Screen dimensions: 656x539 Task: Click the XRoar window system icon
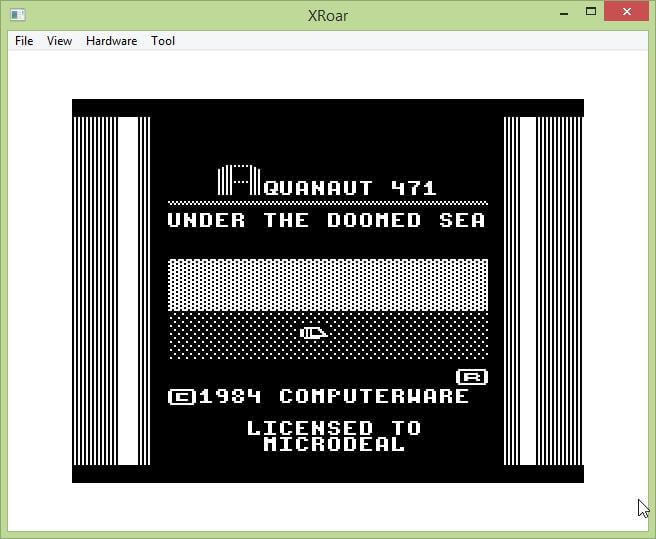[x=18, y=15]
